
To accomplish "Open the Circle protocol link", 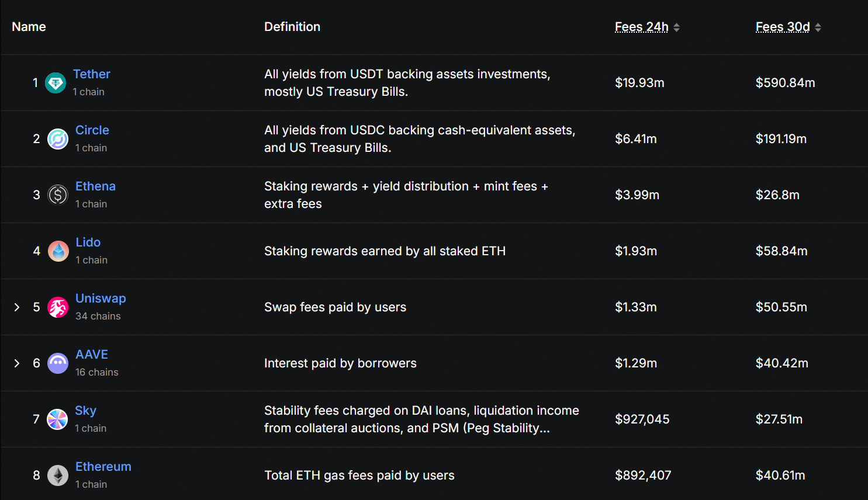I will [92, 130].
